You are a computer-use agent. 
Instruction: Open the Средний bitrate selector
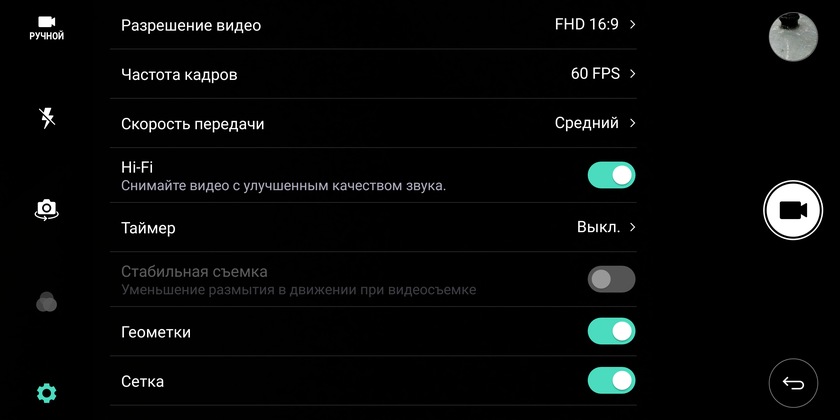point(596,123)
